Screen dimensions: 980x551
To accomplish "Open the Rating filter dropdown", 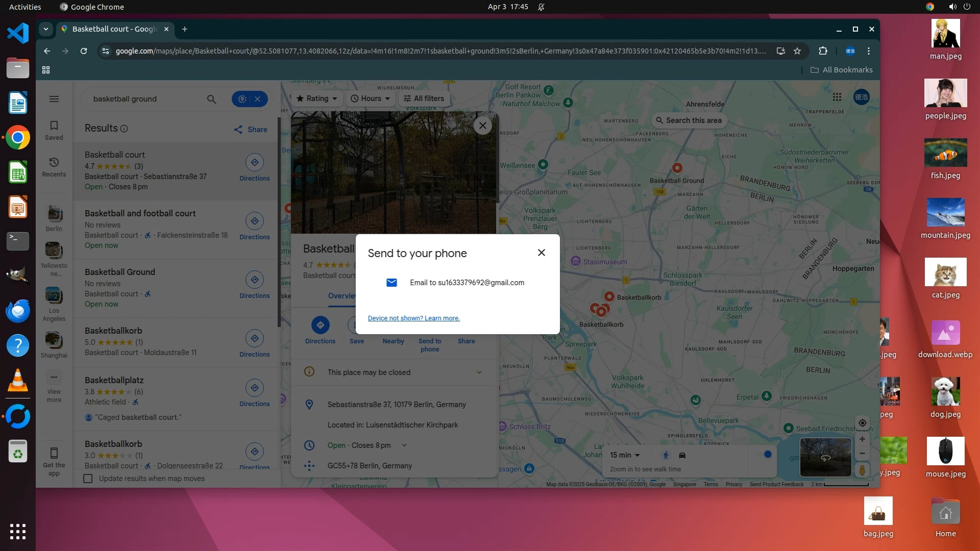I will pos(317,98).
